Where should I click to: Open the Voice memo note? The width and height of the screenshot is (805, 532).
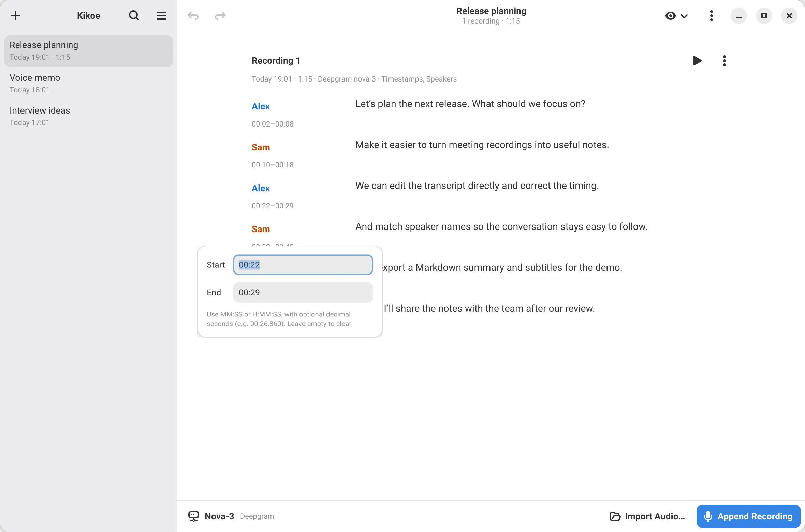pyautogui.click(x=88, y=84)
